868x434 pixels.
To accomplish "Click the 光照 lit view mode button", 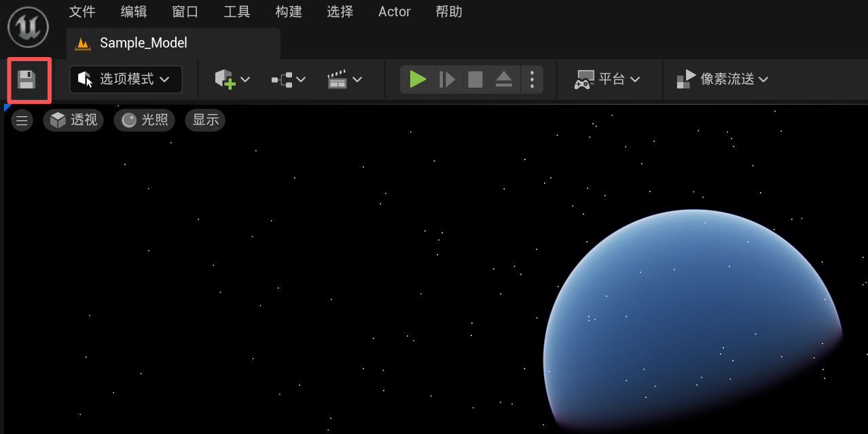I will click(144, 120).
